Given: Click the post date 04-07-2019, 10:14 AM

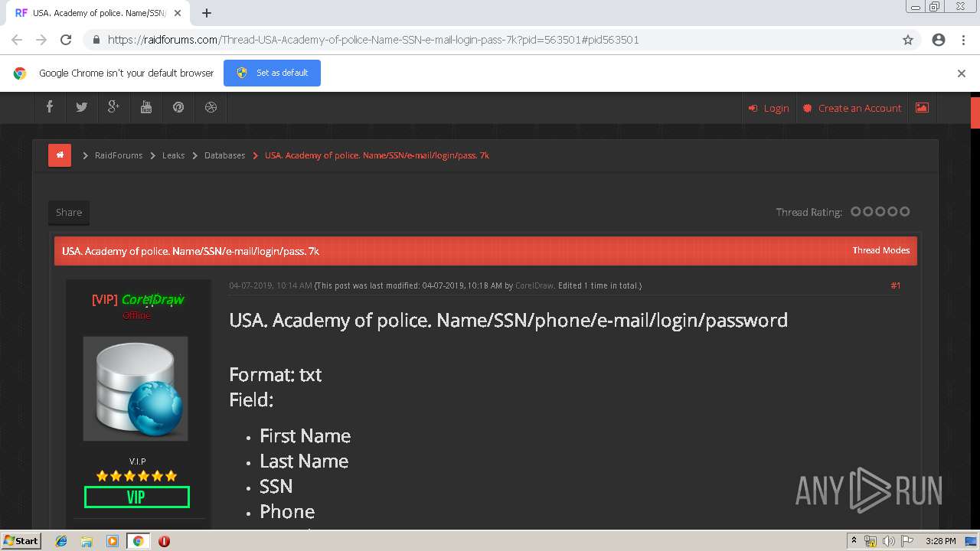Looking at the screenshot, I should pos(270,285).
